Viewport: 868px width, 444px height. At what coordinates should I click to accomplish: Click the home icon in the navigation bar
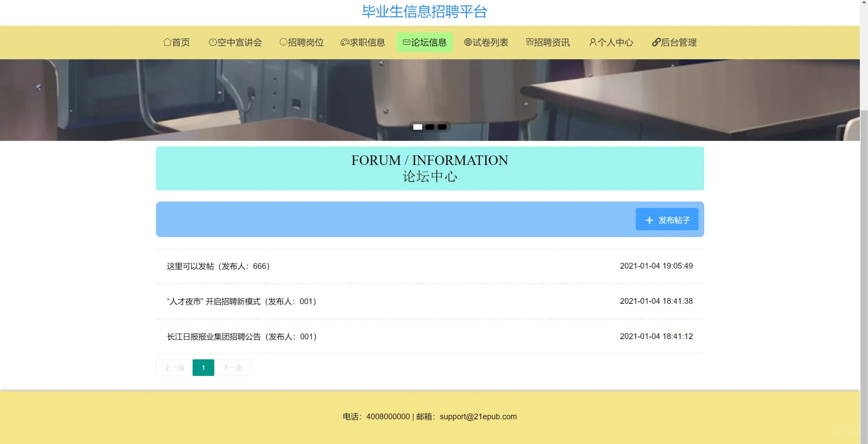click(x=167, y=42)
